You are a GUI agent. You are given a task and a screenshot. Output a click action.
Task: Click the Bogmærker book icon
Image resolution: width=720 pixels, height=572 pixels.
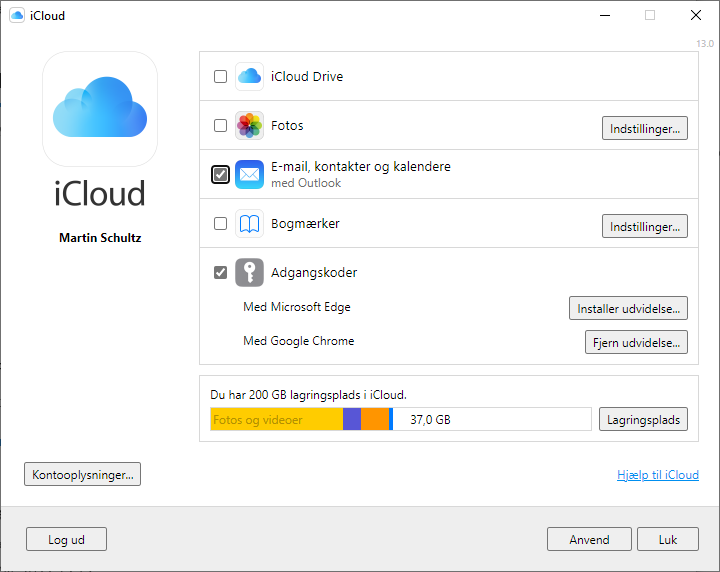point(249,224)
